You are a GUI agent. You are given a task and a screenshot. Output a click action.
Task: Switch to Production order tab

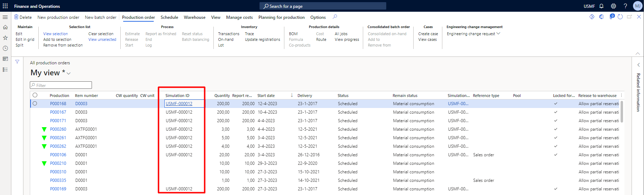pyautogui.click(x=138, y=17)
